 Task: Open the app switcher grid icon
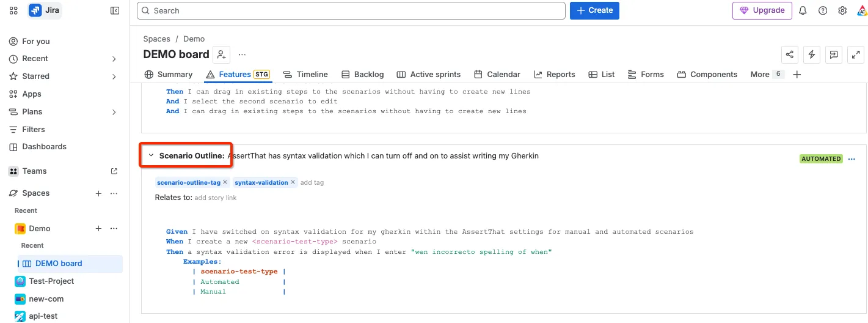(x=14, y=10)
